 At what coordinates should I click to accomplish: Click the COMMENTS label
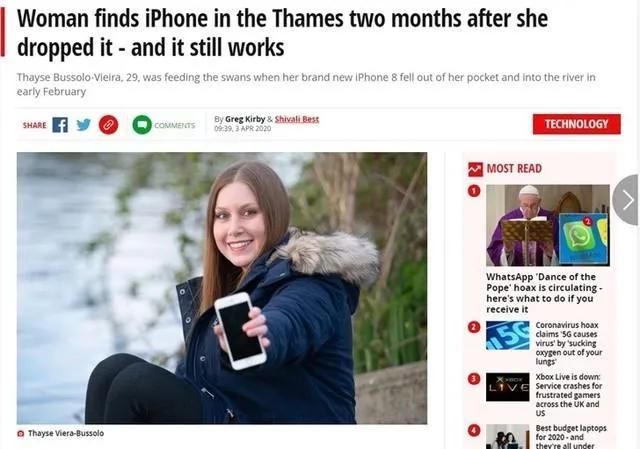[x=175, y=125]
